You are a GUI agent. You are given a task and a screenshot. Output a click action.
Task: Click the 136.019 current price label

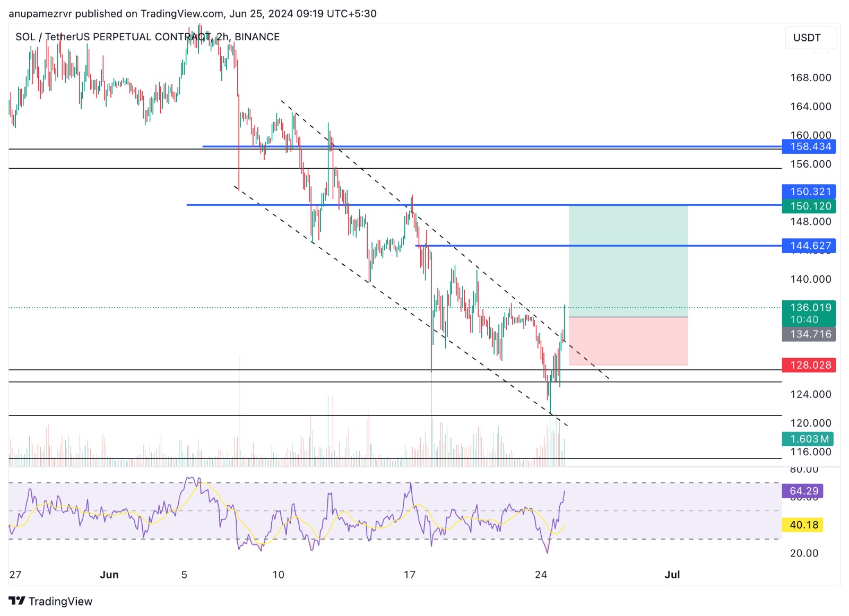[x=809, y=313]
